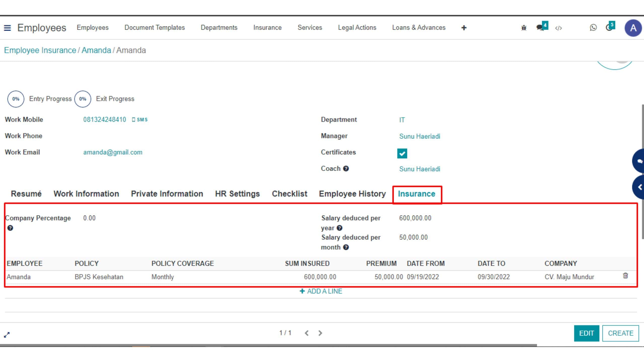The image size is (644, 362).
Task: Click work mobile number 081324248410
Action: 105,120
